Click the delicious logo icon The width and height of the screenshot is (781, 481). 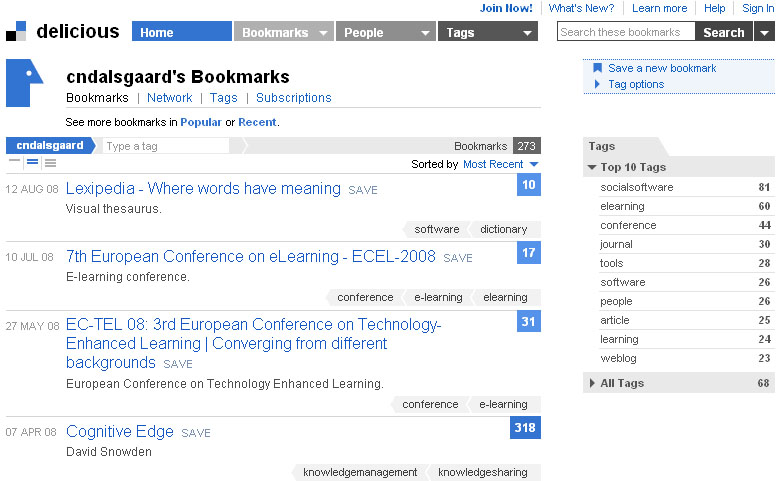point(16,31)
